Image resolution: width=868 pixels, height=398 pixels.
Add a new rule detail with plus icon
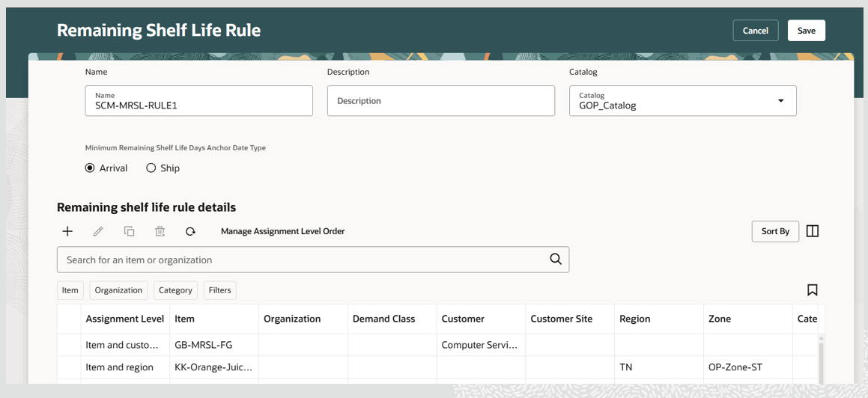click(67, 232)
